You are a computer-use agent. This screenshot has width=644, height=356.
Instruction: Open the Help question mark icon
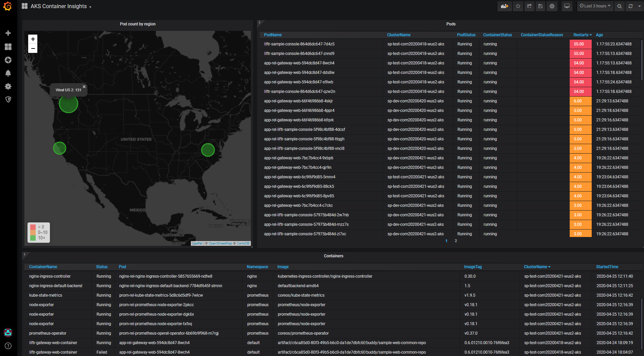coord(8,346)
